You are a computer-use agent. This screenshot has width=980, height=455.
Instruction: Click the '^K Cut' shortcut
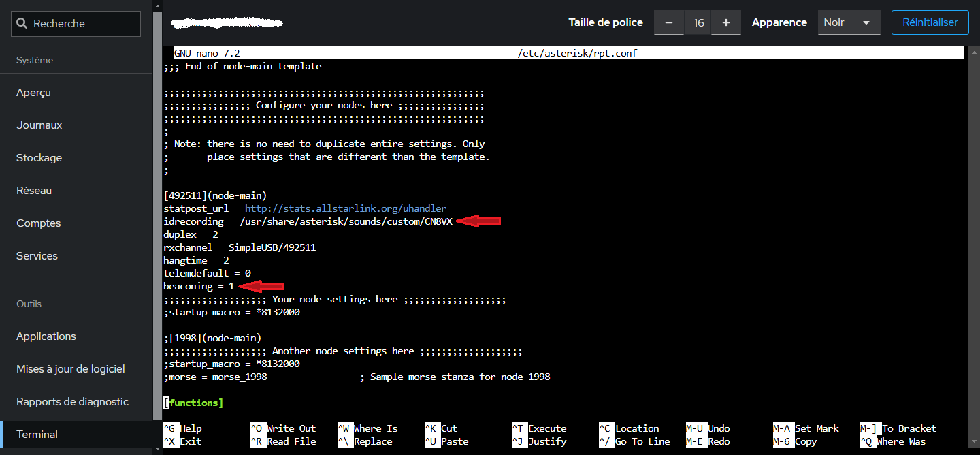(x=441, y=428)
